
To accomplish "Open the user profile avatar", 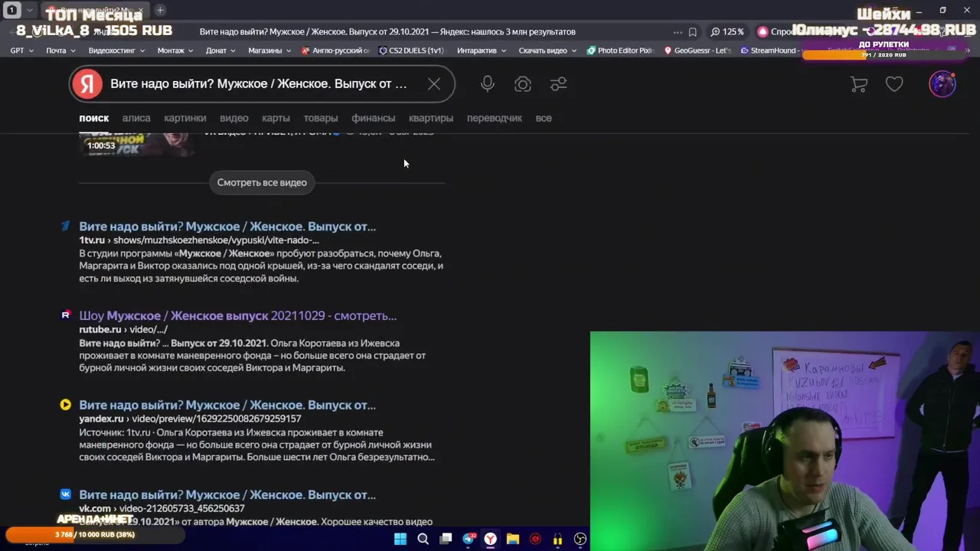I will pos(942,83).
